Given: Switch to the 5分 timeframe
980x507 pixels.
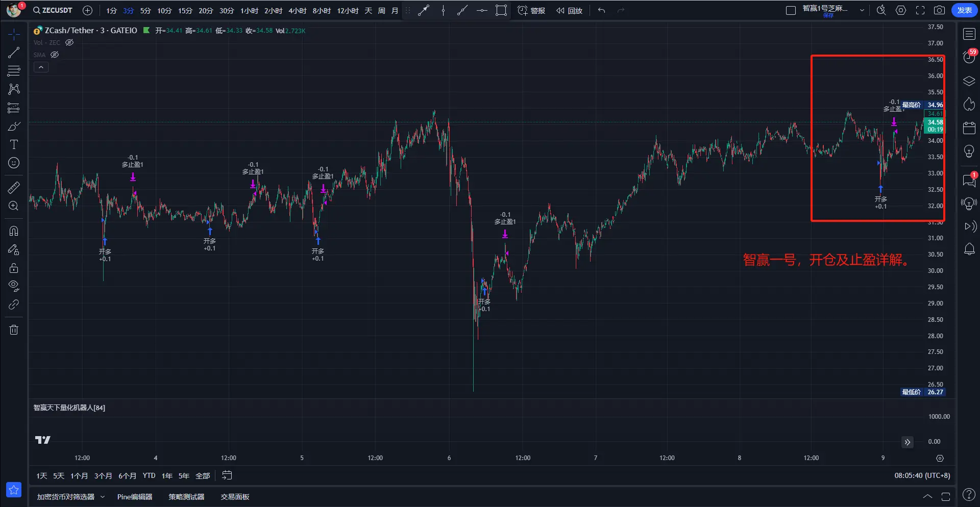Looking at the screenshot, I should click(x=145, y=11).
